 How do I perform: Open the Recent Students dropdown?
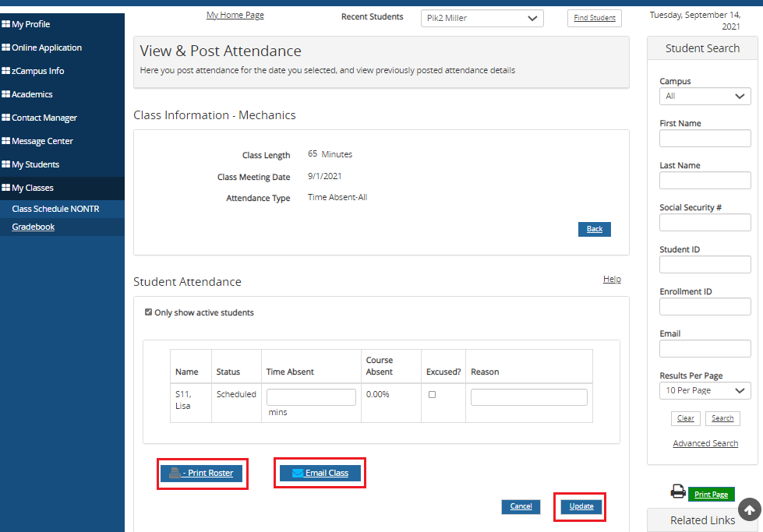tap(482, 18)
